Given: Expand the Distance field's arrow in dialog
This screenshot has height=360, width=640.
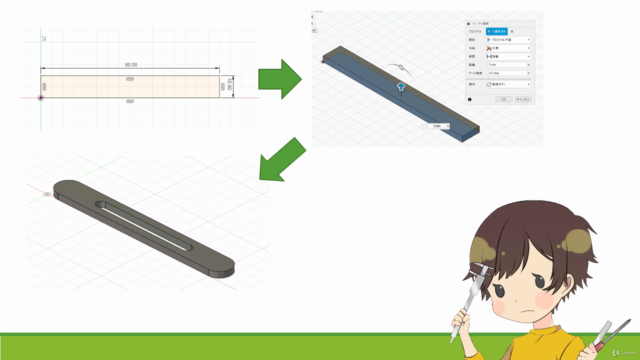Looking at the screenshot, I should click(x=529, y=65).
